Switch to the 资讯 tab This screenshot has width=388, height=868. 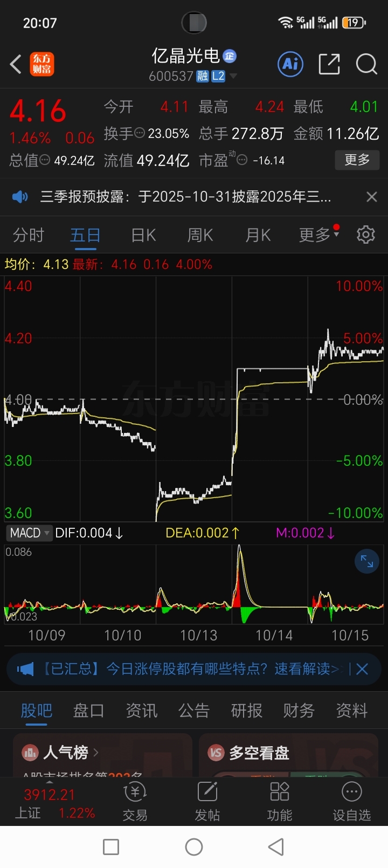tap(141, 711)
